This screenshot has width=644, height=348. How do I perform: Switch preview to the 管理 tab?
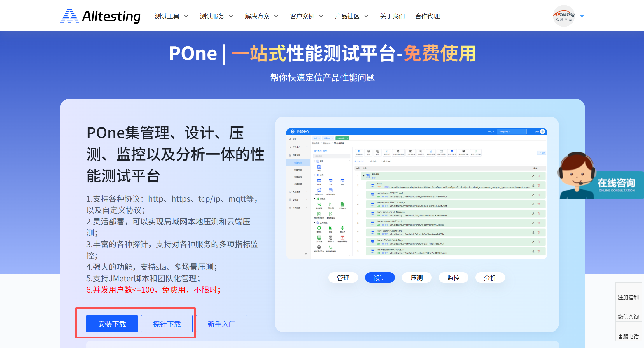(x=343, y=278)
